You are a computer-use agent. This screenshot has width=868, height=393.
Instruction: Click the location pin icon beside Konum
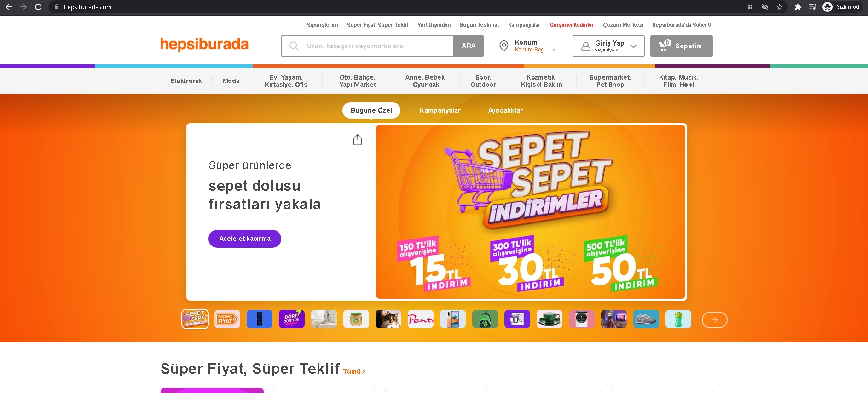click(504, 46)
